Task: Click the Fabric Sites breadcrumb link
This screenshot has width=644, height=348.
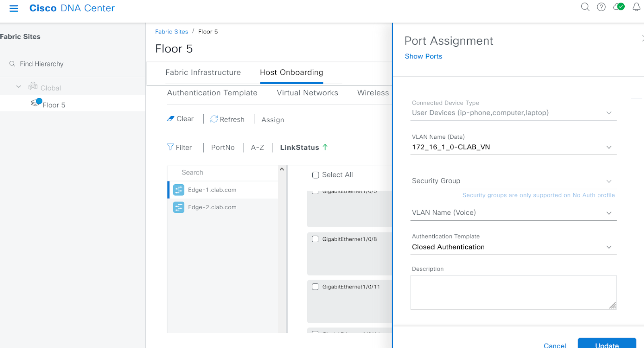Action: coord(171,32)
